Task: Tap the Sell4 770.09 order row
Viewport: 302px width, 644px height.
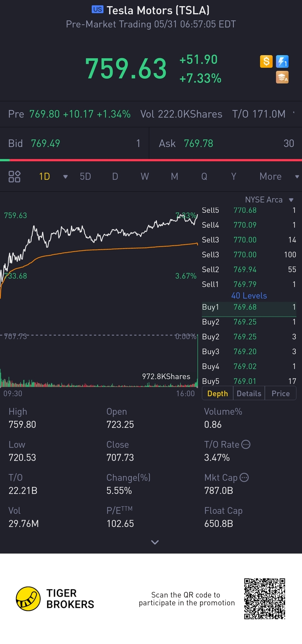Action: tap(249, 225)
